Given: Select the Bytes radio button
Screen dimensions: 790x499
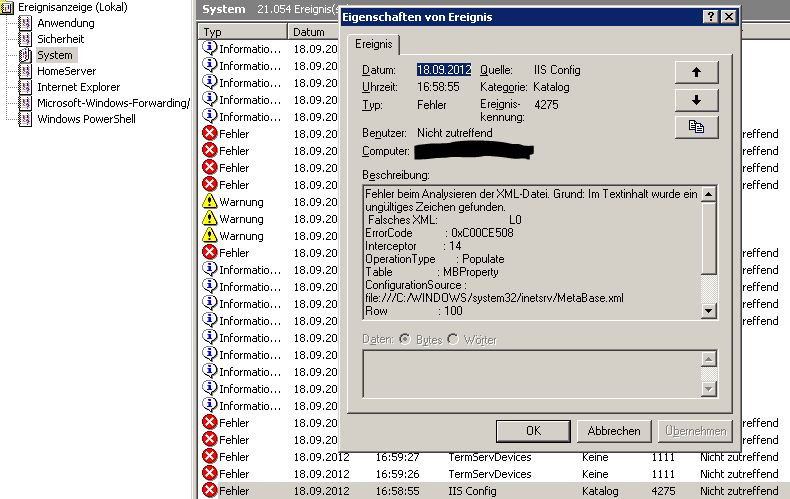Looking at the screenshot, I should [406, 340].
